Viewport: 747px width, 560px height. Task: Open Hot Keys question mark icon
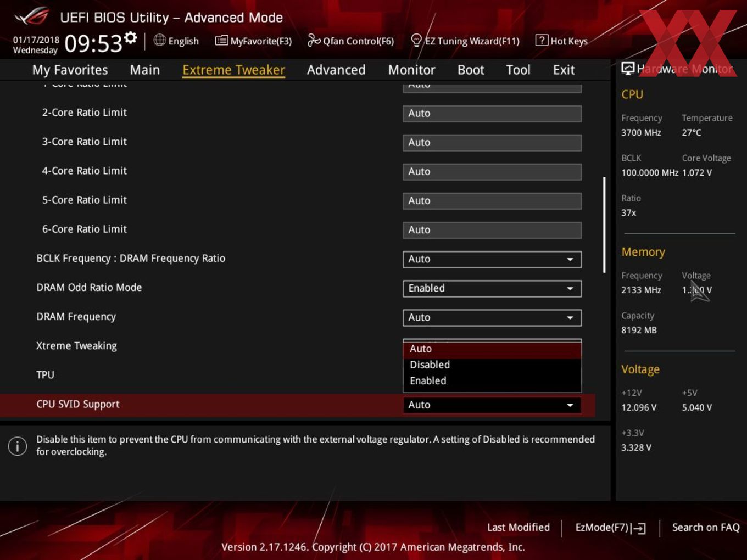[542, 40]
